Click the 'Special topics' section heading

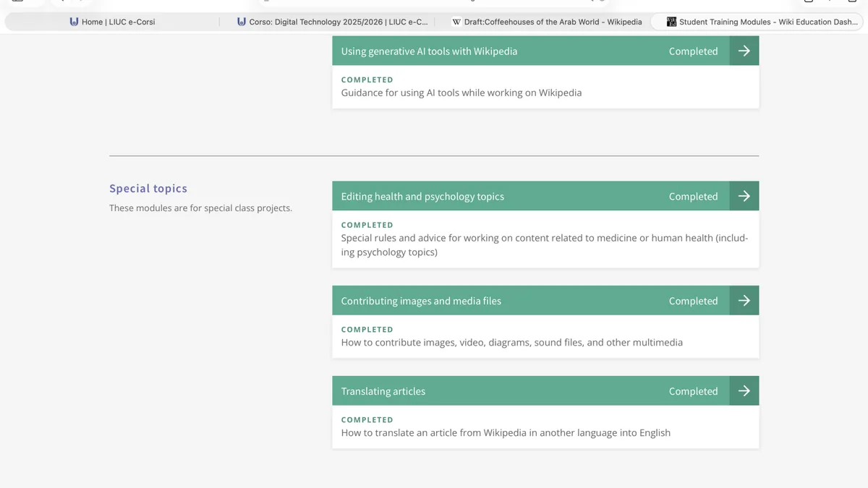[148, 189]
